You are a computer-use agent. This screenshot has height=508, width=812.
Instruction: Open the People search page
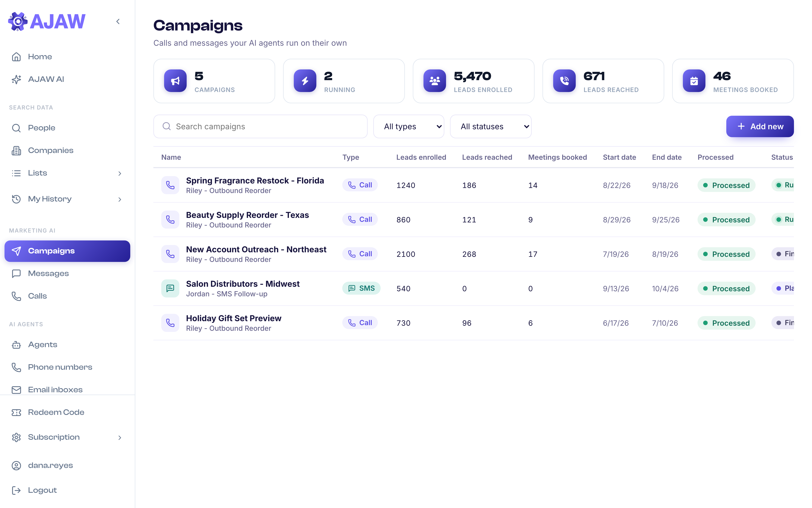click(x=67, y=128)
